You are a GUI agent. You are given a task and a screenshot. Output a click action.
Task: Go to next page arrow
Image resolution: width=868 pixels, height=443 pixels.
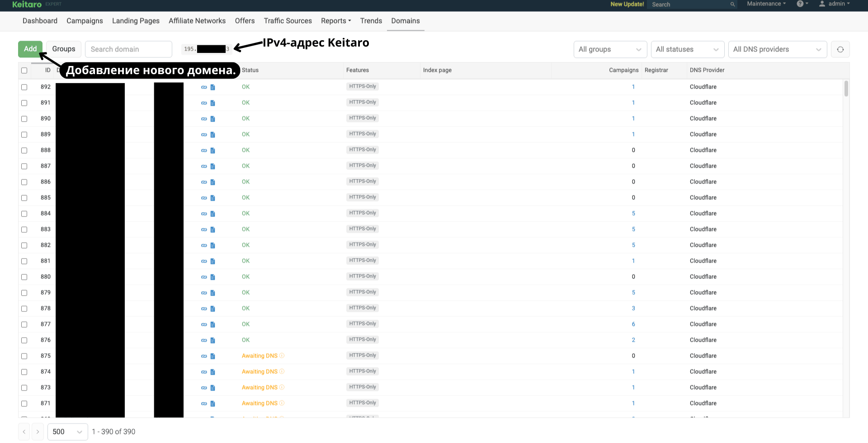[38, 432]
